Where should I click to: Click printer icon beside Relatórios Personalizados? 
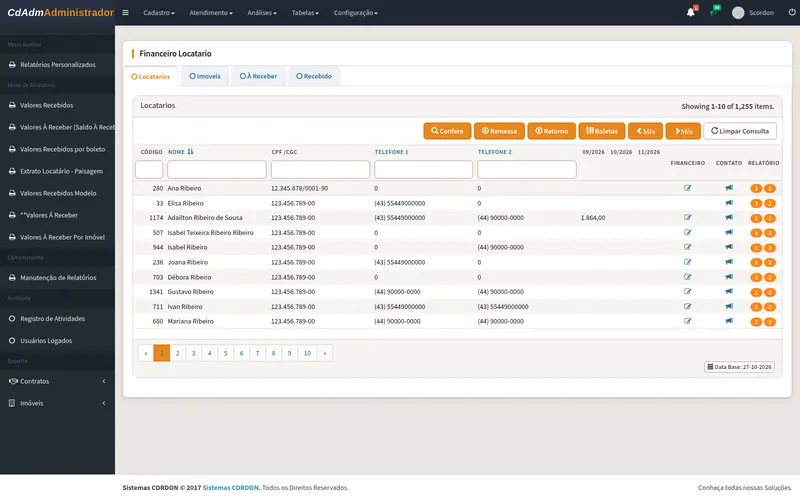(x=12, y=65)
